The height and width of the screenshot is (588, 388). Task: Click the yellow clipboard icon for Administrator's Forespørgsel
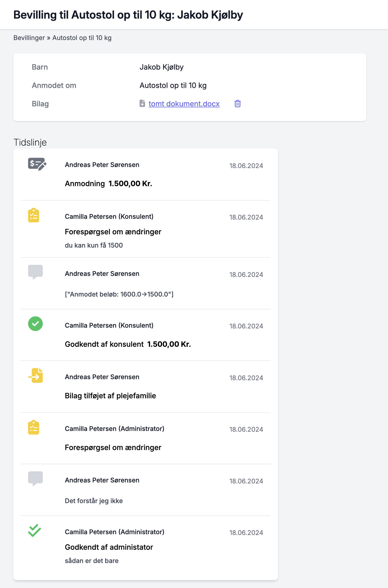pyautogui.click(x=33, y=427)
